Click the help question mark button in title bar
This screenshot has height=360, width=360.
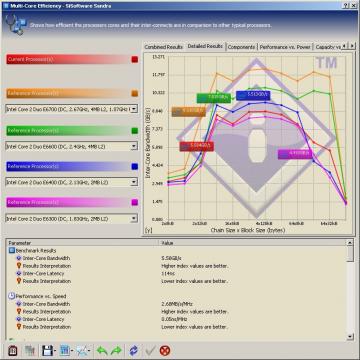[x=346, y=6]
